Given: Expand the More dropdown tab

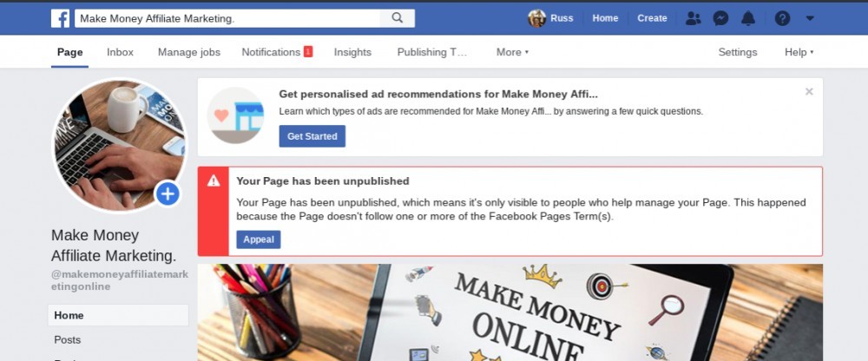Looking at the screenshot, I should [512, 52].
